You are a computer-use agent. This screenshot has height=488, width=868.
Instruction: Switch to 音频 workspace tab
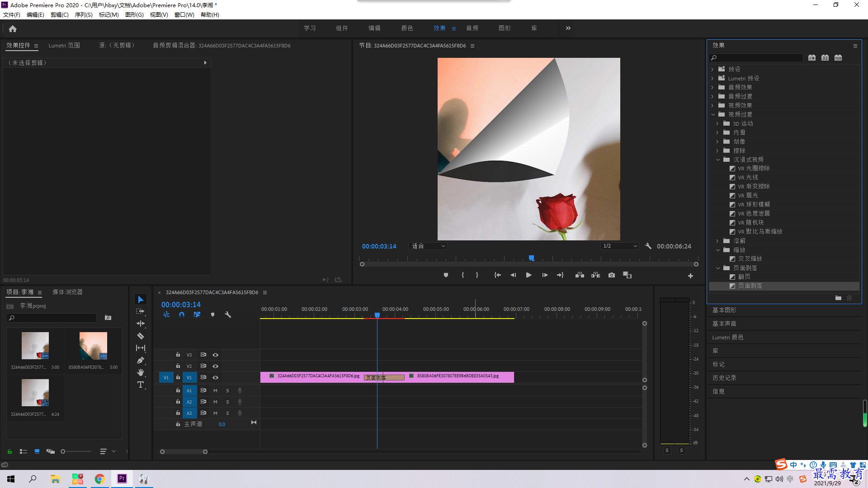tap(472, 28)
